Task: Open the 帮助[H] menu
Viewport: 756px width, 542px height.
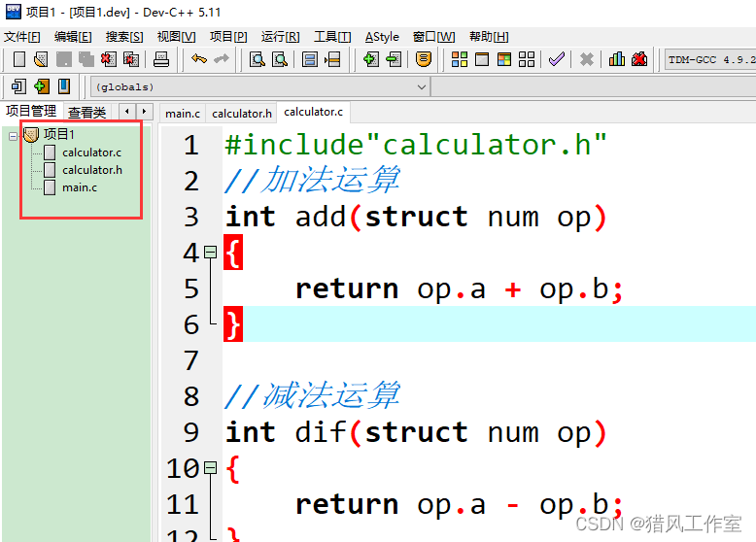Action: pyautogui.click(x=489, y=37)
